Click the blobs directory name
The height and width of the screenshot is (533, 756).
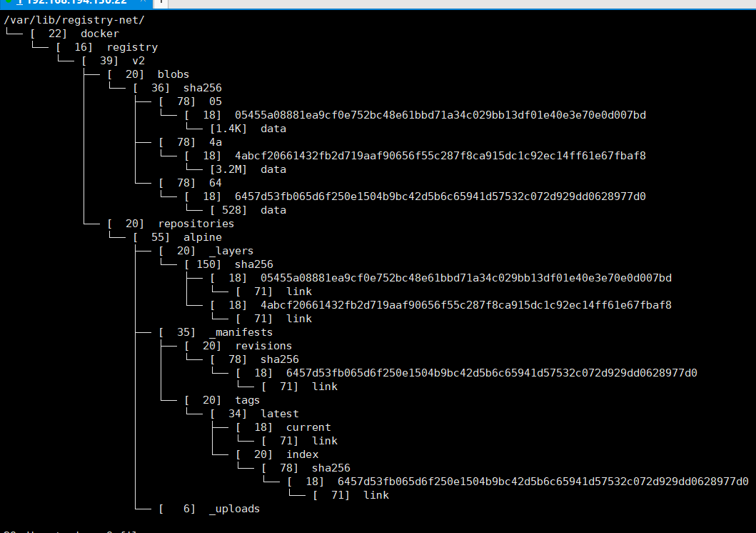[x=173, y=74]
